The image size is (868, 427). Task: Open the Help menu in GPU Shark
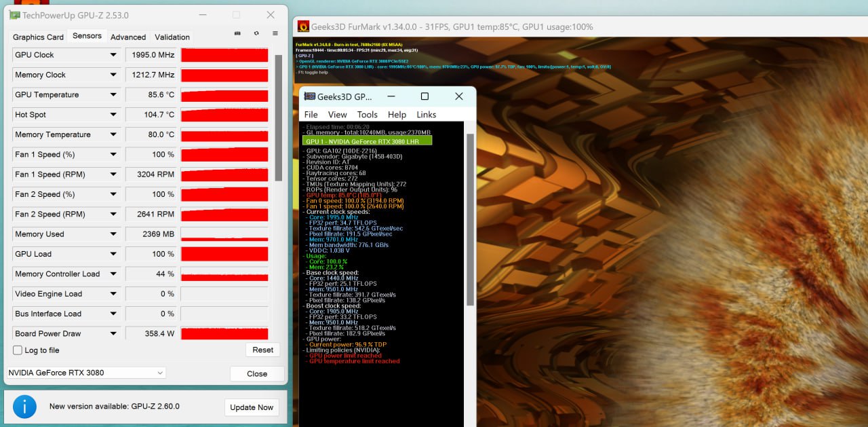tap(397, 115)
